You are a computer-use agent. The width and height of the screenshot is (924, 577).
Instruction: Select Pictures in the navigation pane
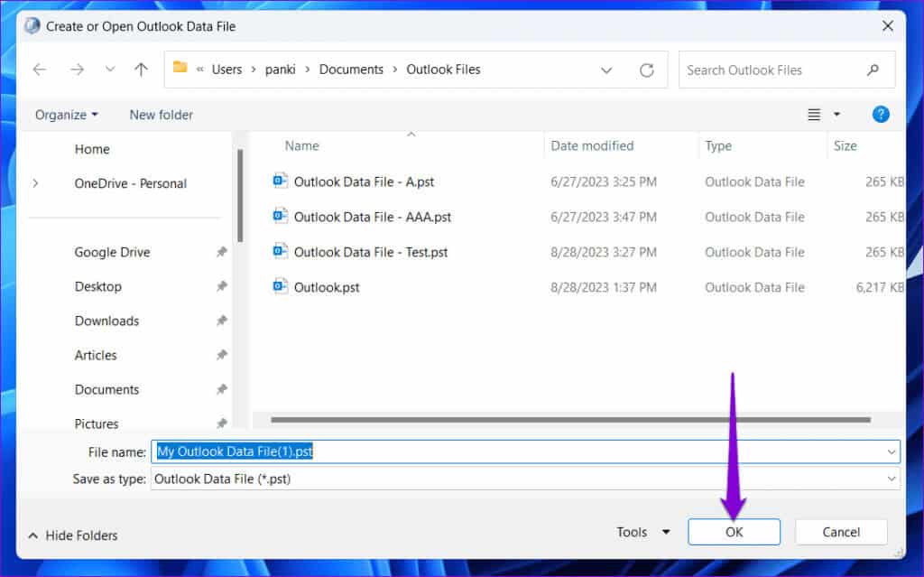point(96,423)
